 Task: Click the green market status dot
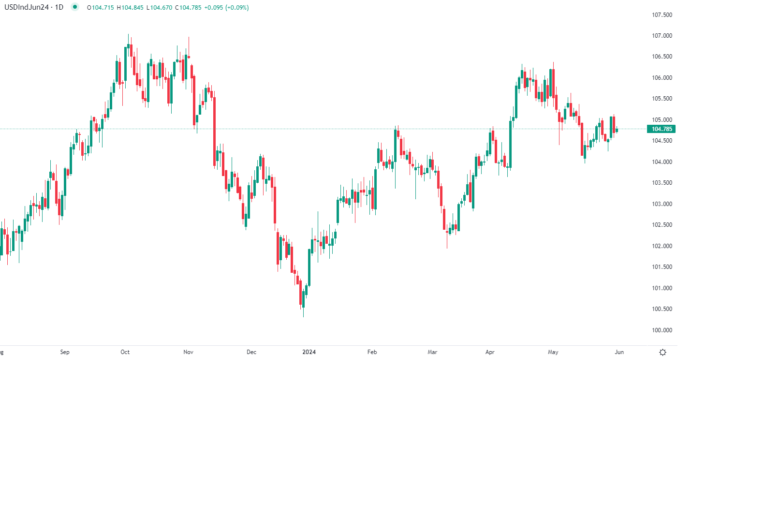74,7
